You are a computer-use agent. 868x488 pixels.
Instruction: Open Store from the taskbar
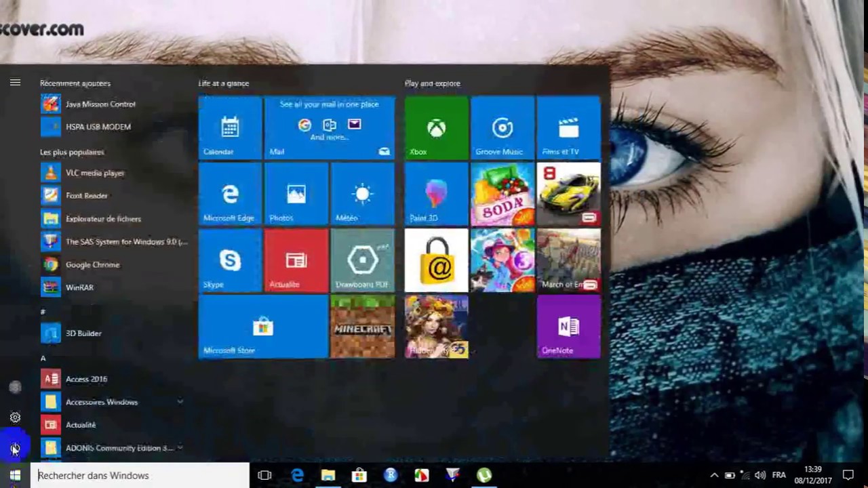point(359,476)
